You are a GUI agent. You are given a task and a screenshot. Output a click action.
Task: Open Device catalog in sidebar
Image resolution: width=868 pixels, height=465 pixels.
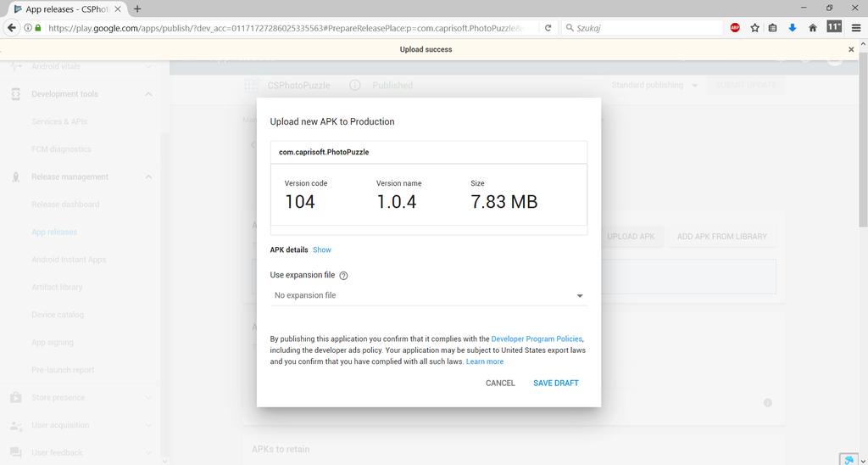pyautogui.click(x=58, y=315)
